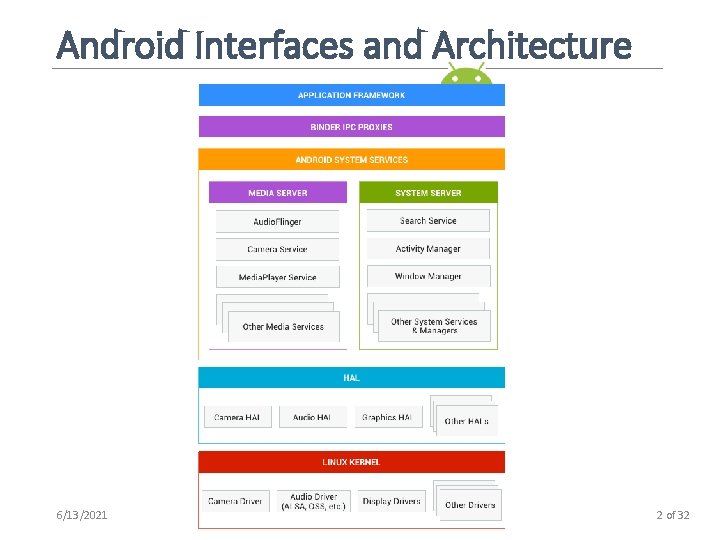Click the Binder IPC Proxies bar

pos(352,127)
